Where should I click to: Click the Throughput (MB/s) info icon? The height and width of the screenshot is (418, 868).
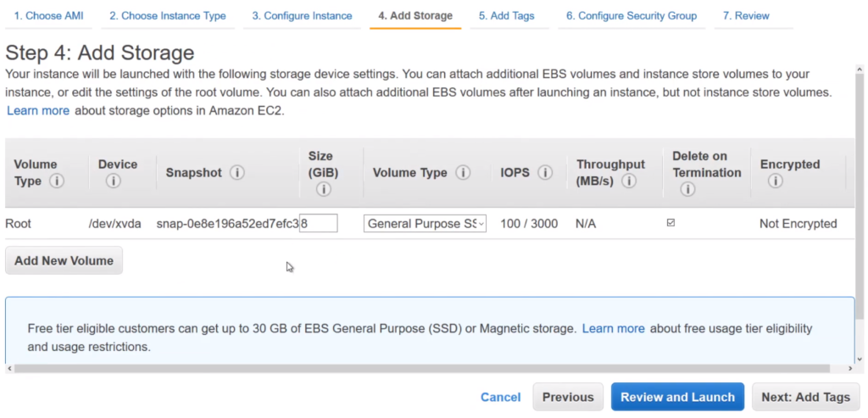point(629,181)
